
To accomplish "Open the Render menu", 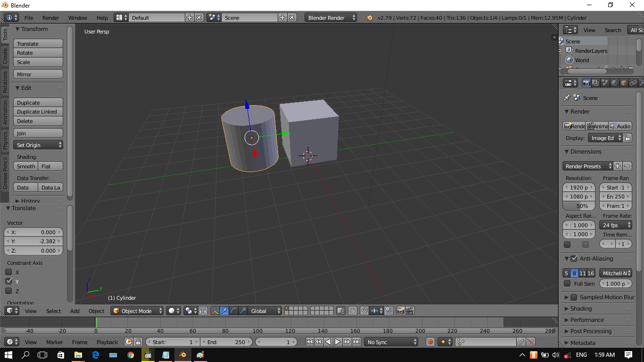I will [50, 18].
